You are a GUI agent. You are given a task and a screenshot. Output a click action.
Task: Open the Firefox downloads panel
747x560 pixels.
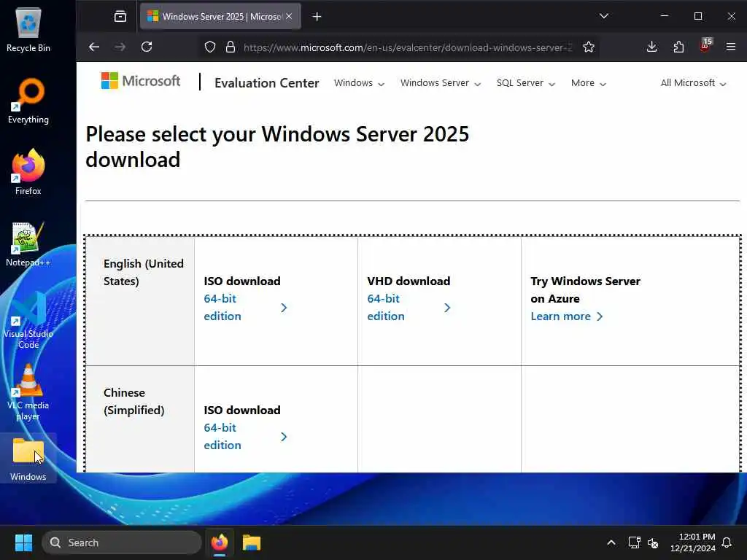pos(652,47)
